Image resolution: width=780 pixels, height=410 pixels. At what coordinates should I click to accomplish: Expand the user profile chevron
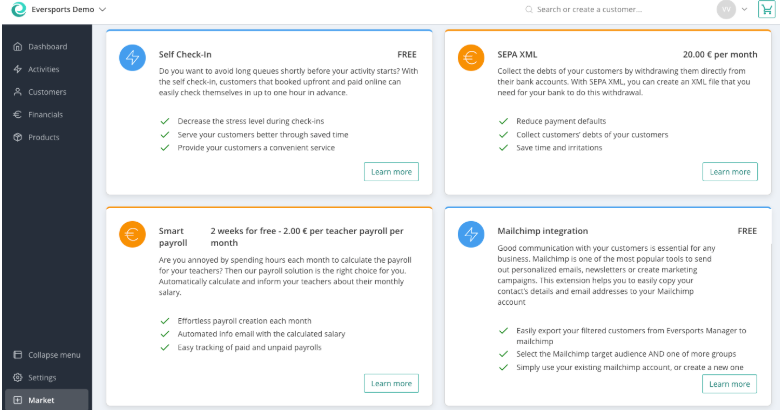click(744, 9)
